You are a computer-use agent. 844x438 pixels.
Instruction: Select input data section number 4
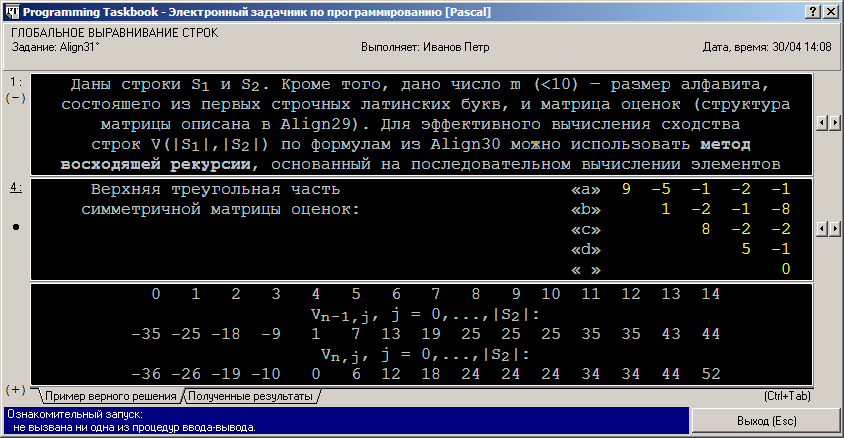click(16, 187)
